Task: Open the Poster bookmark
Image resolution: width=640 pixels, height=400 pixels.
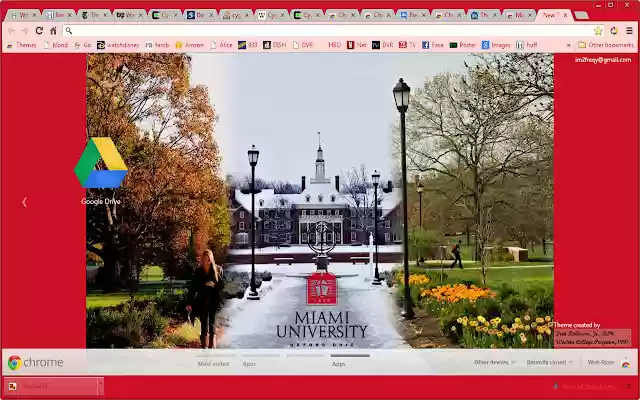Action: pyautogui.click(x=463, y=45)
